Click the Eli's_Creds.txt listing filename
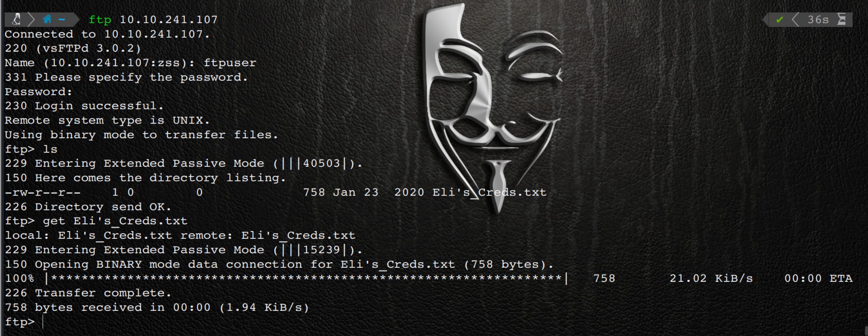Viewport: 868px width, 336px height. pyautogui.click(x=489, y=192)
